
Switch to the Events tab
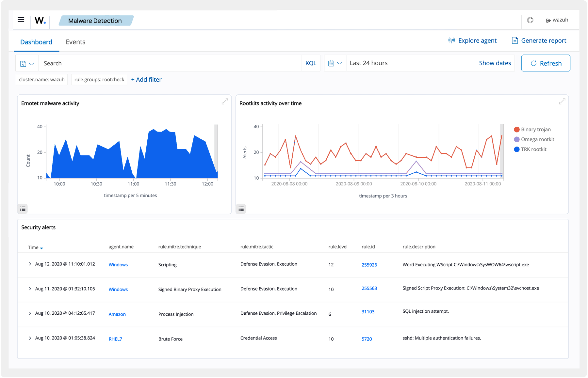pyautogui.click(x=75, y=42)
